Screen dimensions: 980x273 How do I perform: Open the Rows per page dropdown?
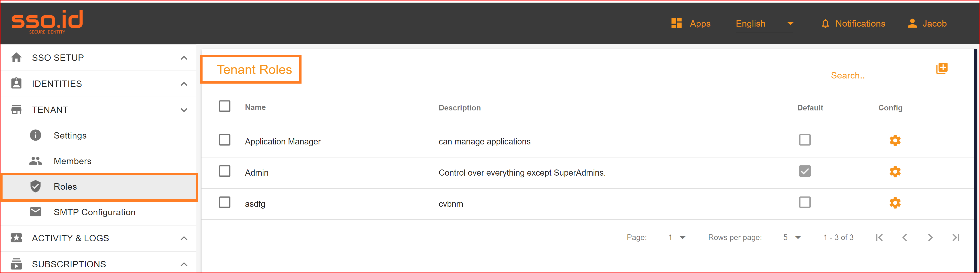[x=792, y=238]
